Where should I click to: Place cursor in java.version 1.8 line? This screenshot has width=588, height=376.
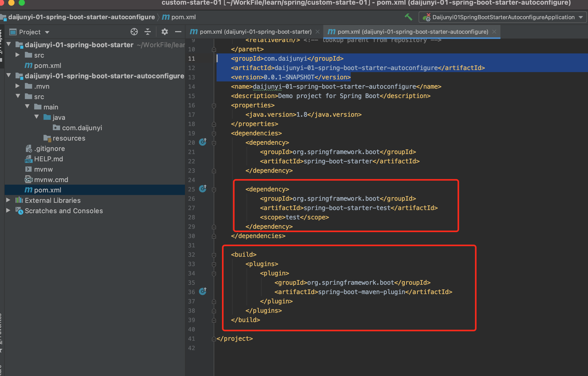click(x=303, y=115)
